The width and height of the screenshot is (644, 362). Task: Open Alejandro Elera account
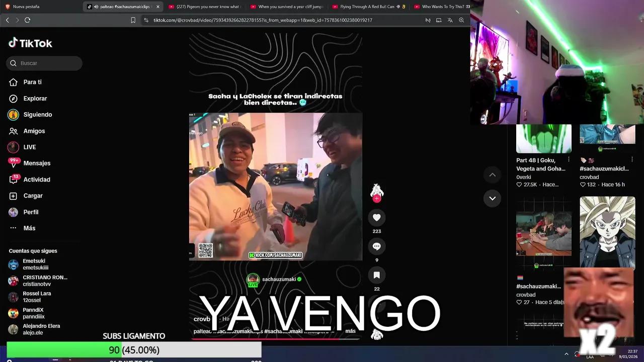(x=38, y=329)
